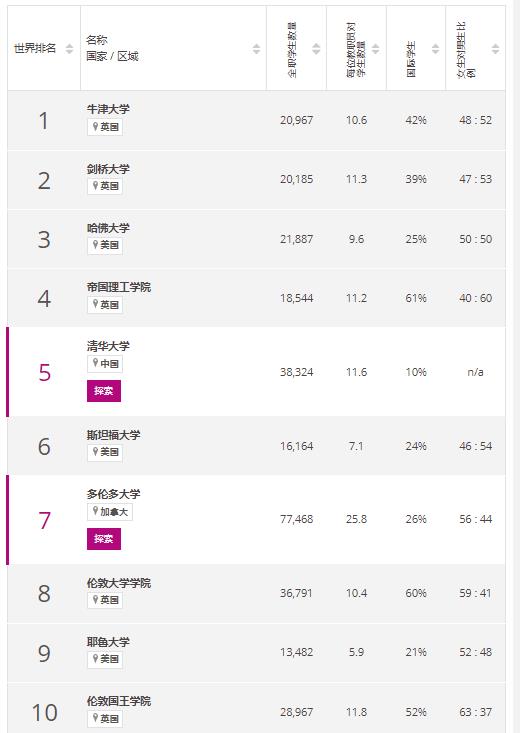The width and height of the screenshot is (520, 733).
Task: Open the 伦敦国王学院 university link
Action: pyautogui.click(x=119, y=701)
